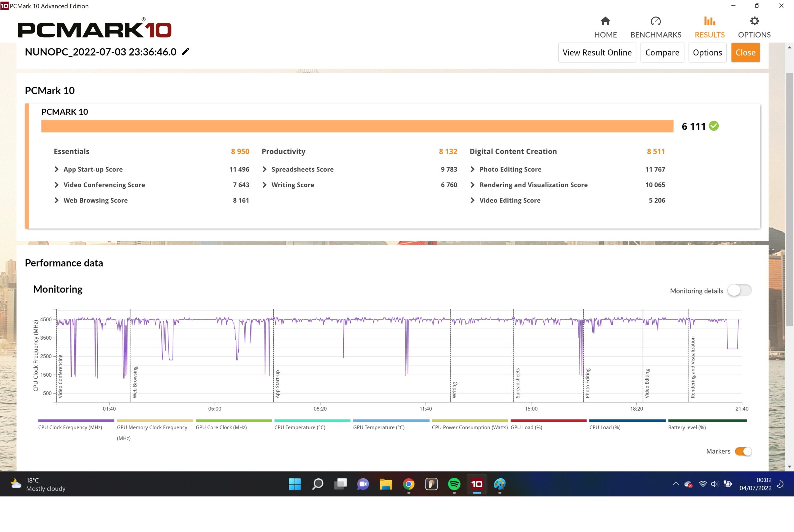The image size is (794, 532).
Task: Open the Home section
Action: [x=605, y=28]
